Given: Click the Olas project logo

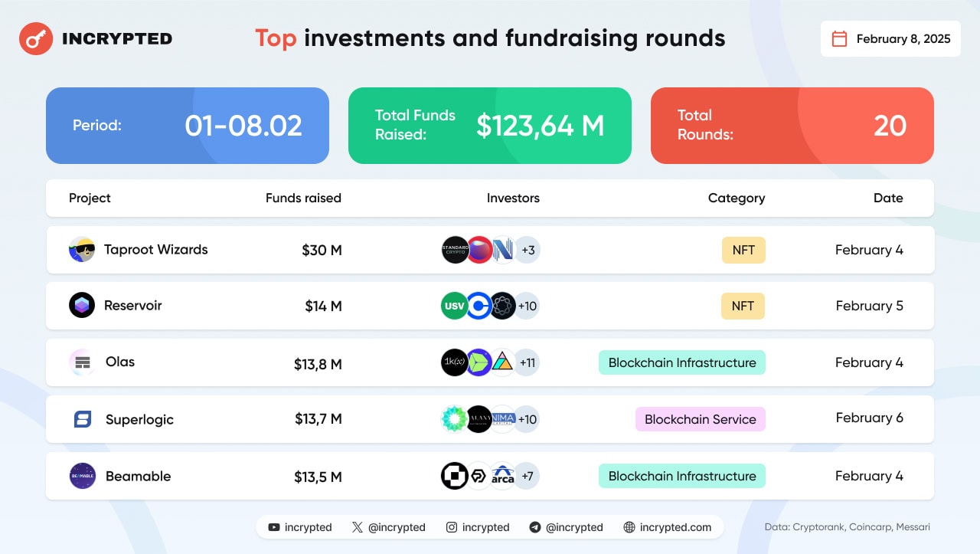Looking at the screenshot, I should point(82,362).
